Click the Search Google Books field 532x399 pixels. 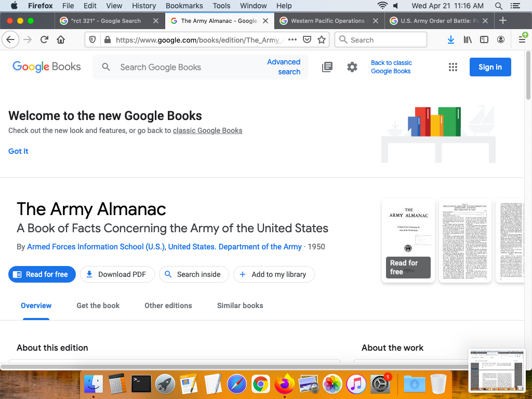(x=187, y=67)
